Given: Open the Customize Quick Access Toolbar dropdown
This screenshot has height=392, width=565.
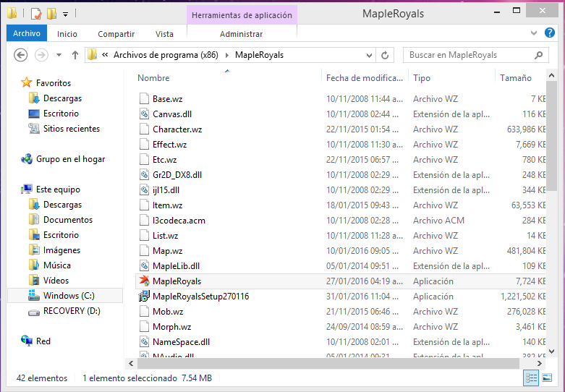Looking at the screenshot, I should [x=65, y=14].
